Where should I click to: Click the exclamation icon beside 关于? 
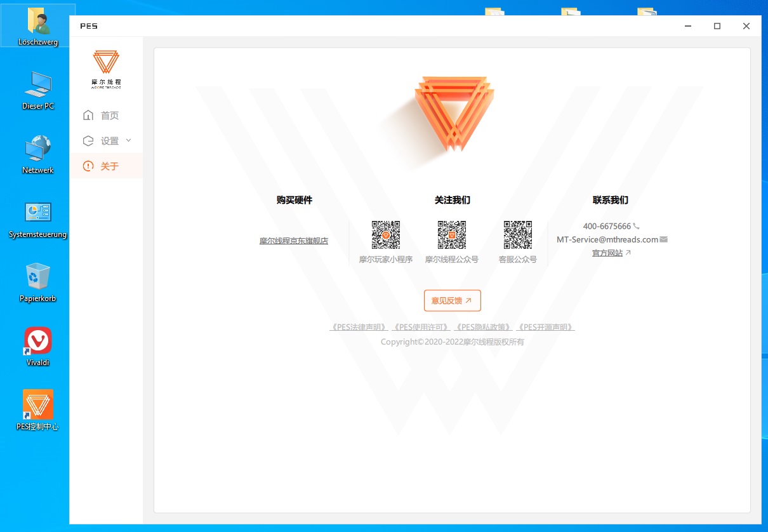(88, 166)
